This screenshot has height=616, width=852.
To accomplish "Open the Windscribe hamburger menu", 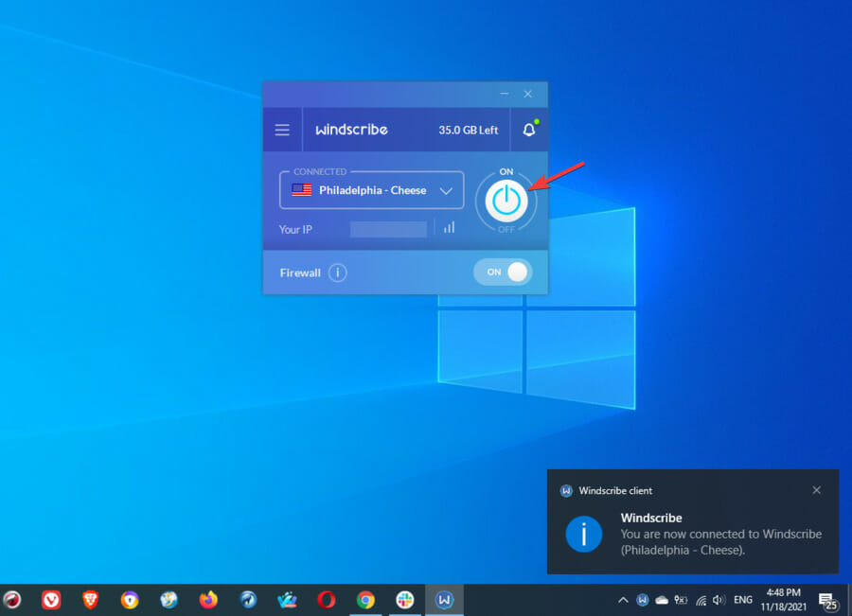I will click(282, 130).
